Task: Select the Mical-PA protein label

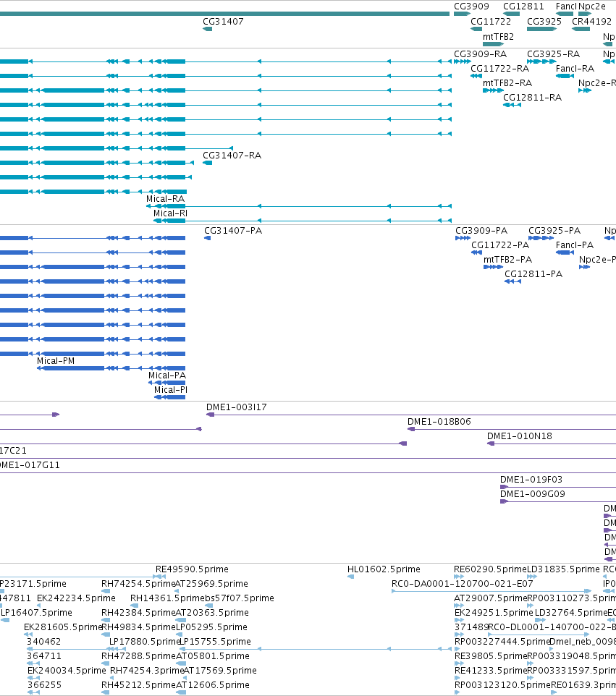Action: [167, 375]
